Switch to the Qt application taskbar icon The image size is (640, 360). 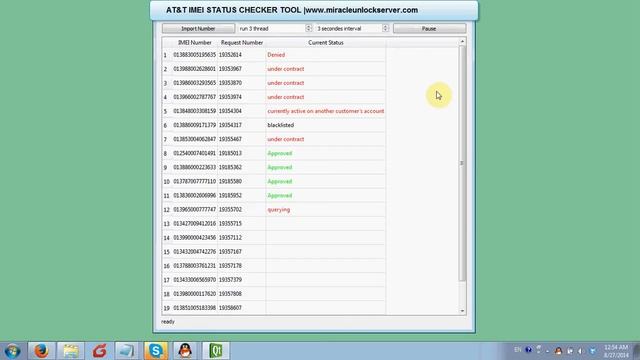216,351
